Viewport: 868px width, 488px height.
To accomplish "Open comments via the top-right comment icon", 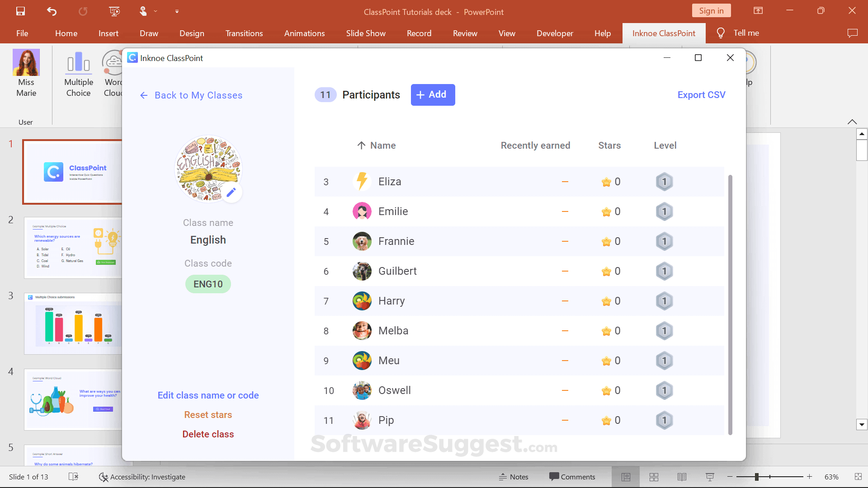I will tap(853, 33).
